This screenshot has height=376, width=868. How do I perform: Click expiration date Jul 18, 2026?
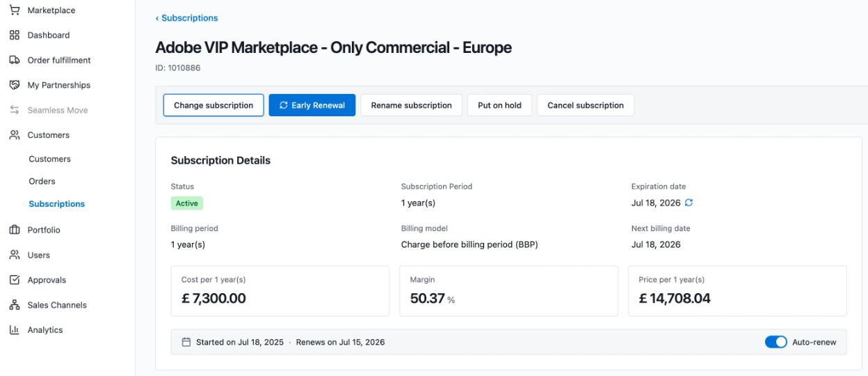656,203
